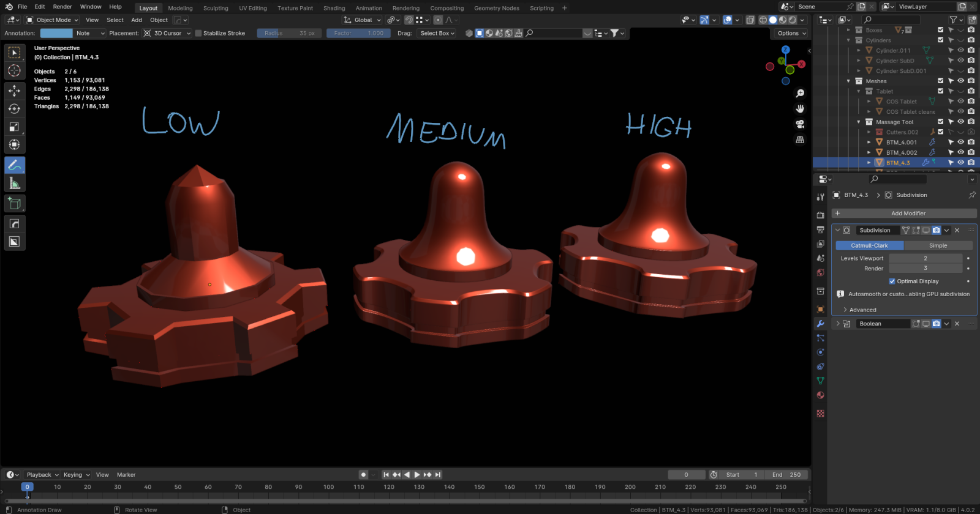Uncheck Optimal Display option

coord(892,281)
